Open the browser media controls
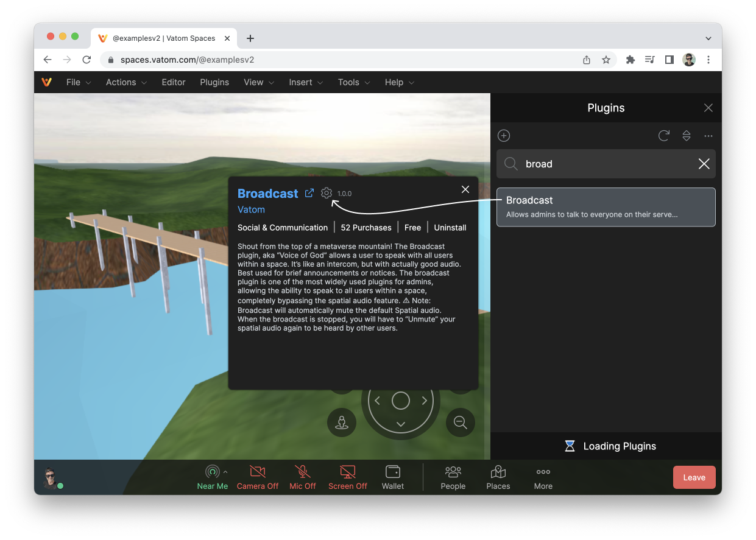The height and width of the screenshot is (540, 756). coord(650,60)
